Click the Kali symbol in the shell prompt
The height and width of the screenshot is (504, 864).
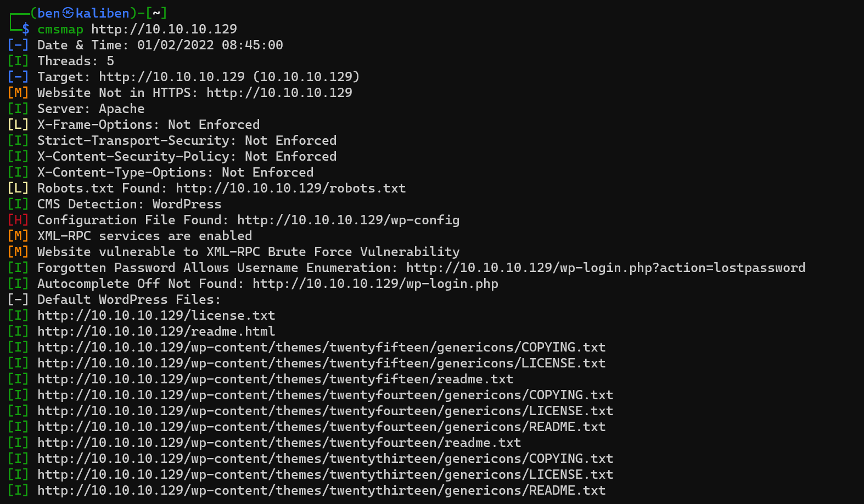pos(68,13)
